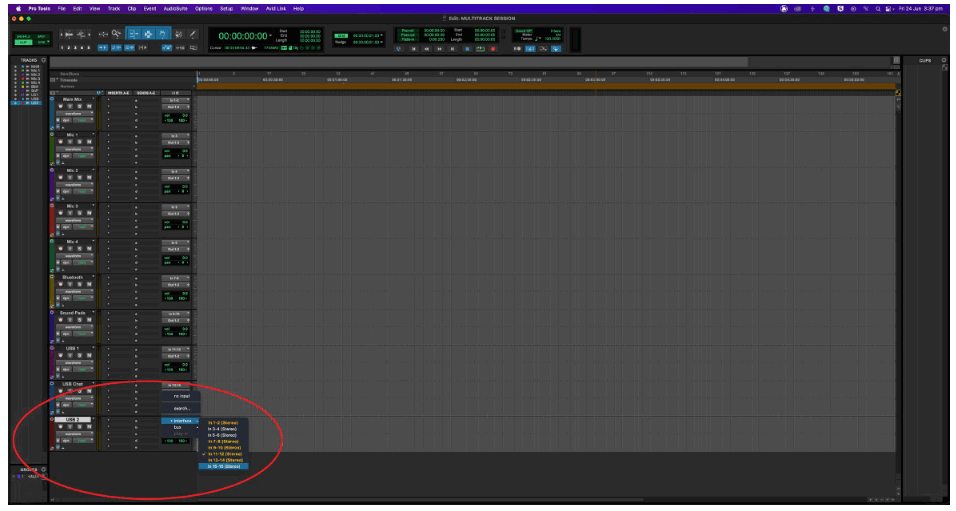956x511 pixels.
Task: Open Grid value dropdown arrow
Action: (x=382, y=35)
